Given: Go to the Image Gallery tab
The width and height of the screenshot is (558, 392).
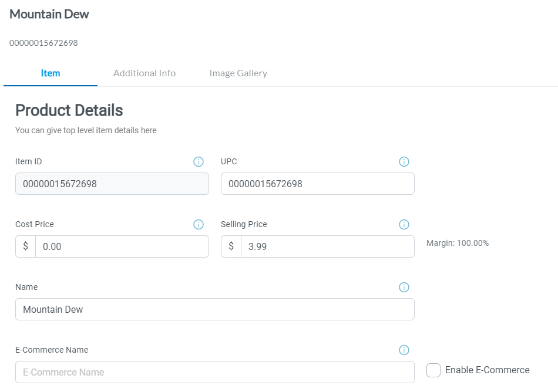Looking at the screenshot, I should click(x=238, y=73).
